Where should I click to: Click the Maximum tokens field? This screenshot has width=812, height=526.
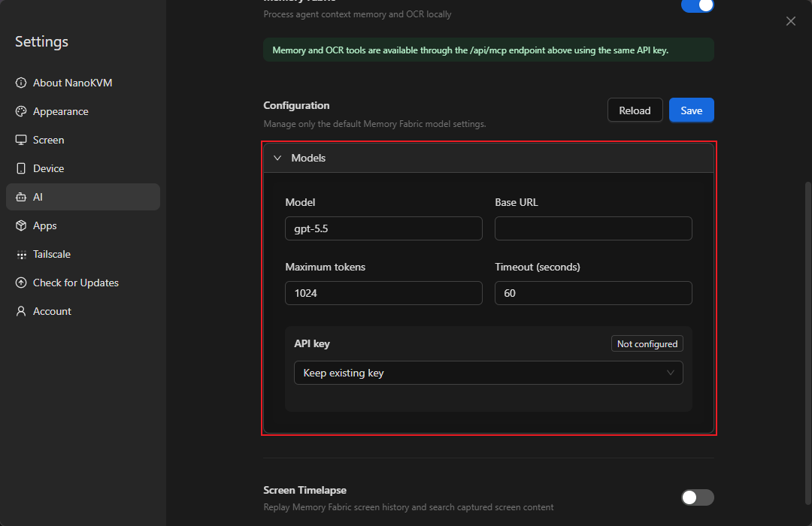click(383, 293)
